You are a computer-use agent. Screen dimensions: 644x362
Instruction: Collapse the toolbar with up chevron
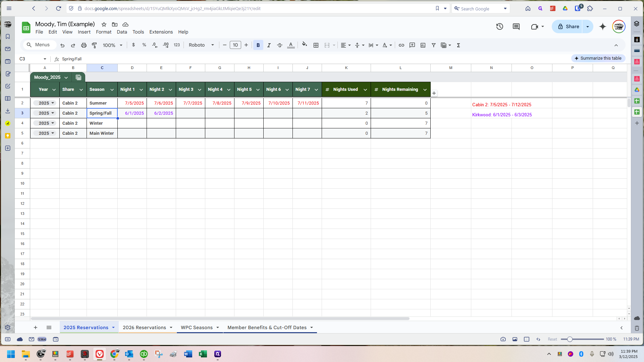[x=616, y=45]
